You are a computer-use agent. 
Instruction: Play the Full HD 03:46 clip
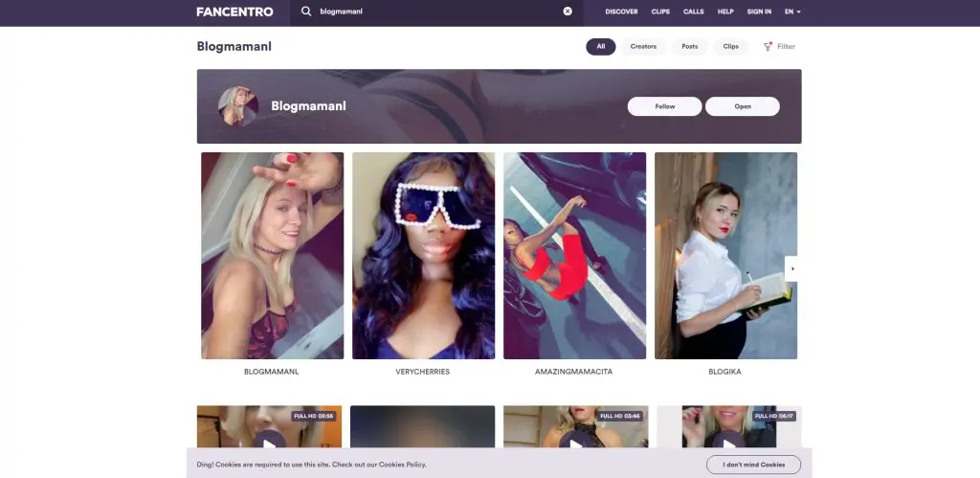tap(574, 441)
